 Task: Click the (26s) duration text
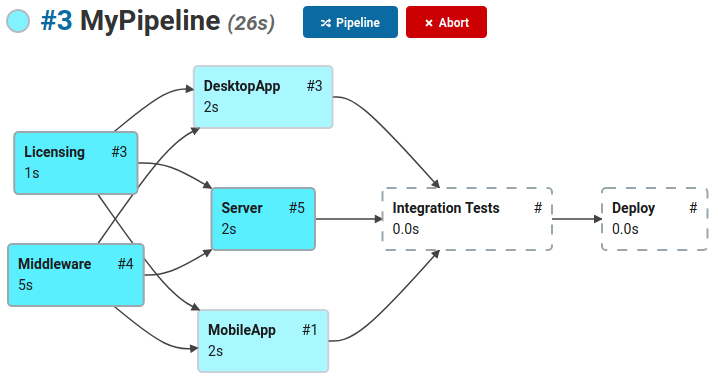pyautogui.click(x=251, y=23)
